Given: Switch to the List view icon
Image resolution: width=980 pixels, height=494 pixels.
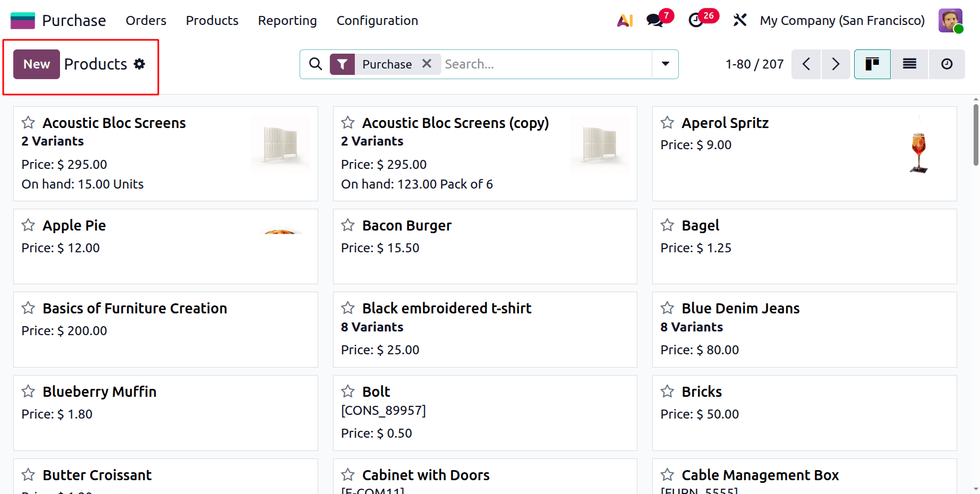Looking at the screenshot, I should [x=909, y=64].
